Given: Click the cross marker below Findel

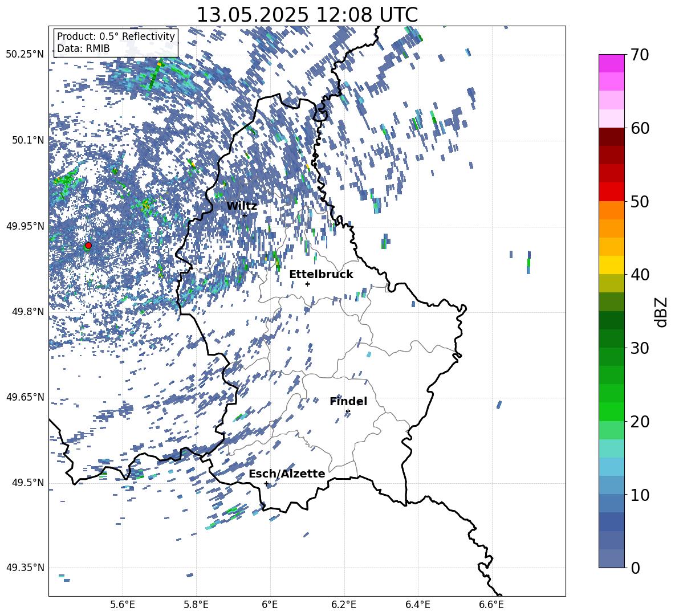Looking at the screenshot, I should (x=348, y=411).
